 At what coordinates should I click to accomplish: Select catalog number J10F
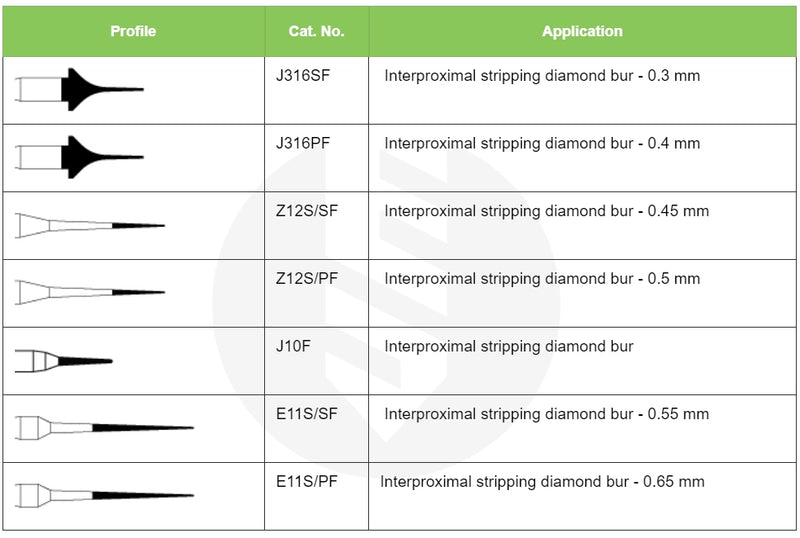click(x=293, y=347)
